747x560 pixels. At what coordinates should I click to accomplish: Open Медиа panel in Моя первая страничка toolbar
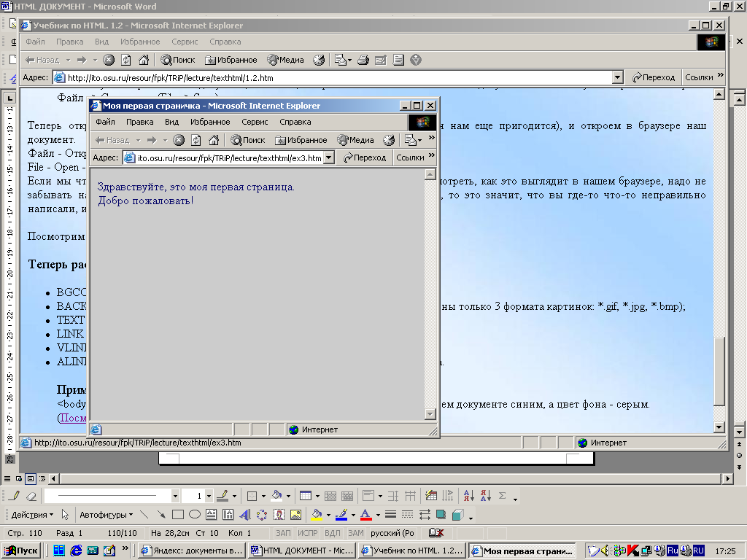355,140
